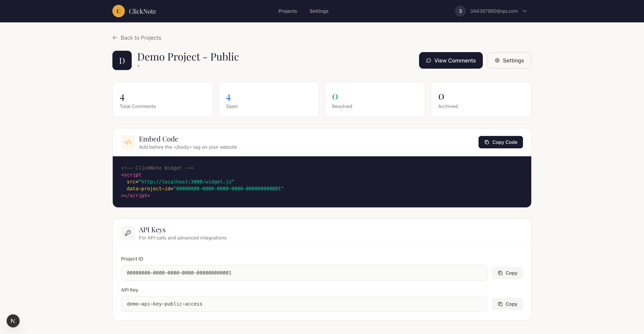Screen dimensions: 644x334
Task: Open View Comments
Action: (451, 61)
